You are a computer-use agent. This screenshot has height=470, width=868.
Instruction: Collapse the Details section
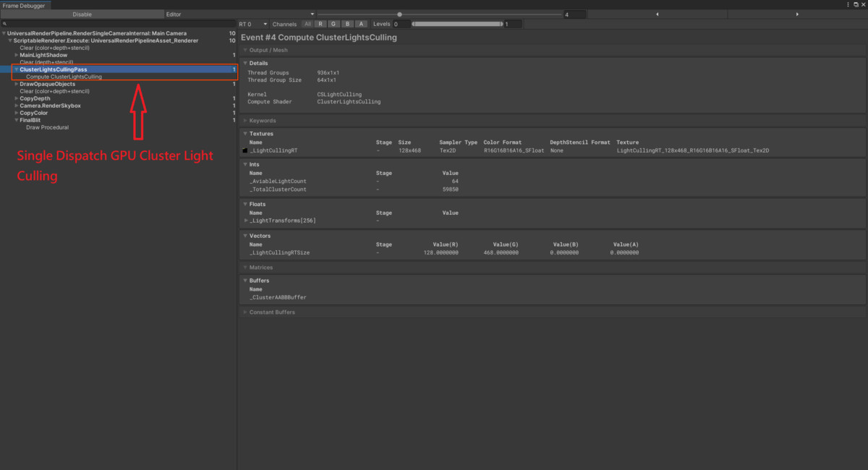coord(244,64)
